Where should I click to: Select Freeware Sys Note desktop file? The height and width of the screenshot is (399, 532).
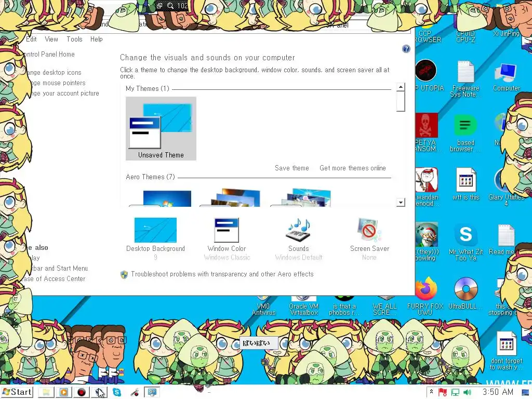[x=465, y=79]
